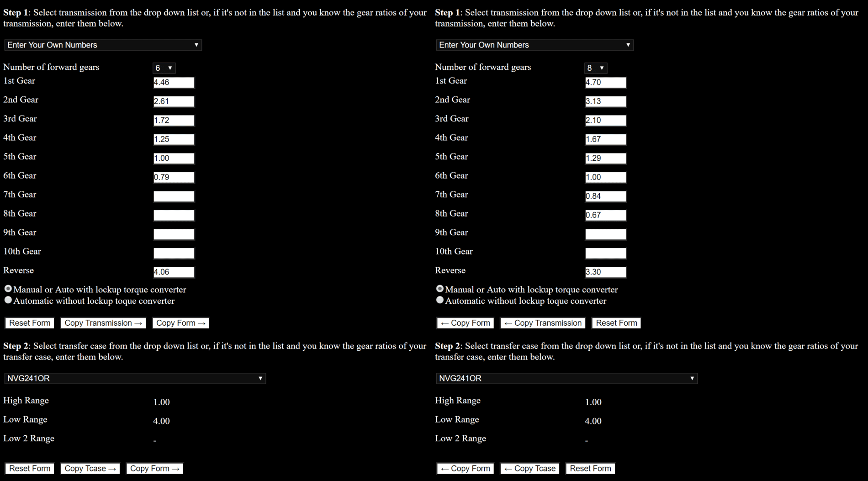Image resolution: width=868 pixels, height=481 pixels.
Task: Click 'Copy Transmission →' button on left
Action: (x=103, y=323)
